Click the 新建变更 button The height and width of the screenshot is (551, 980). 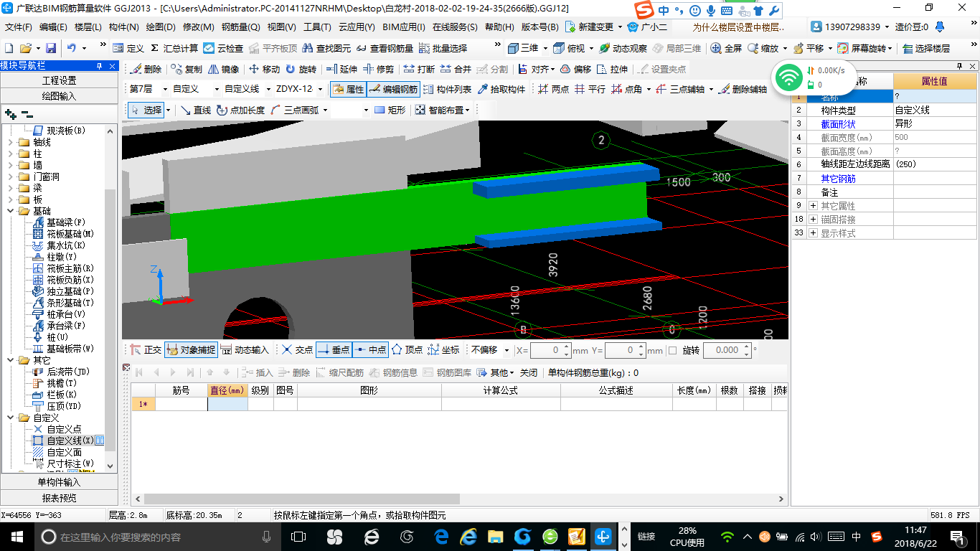pos(590,27)
